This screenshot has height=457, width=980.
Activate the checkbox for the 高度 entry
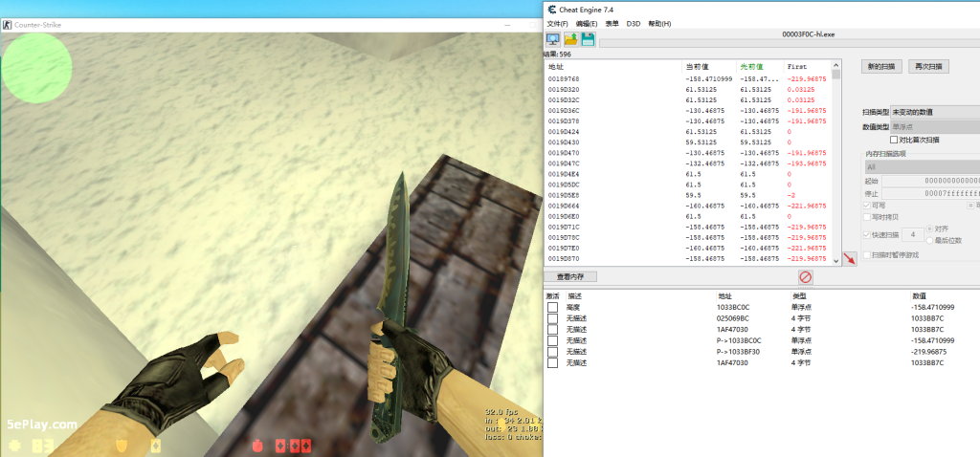[x=552, y=307]
